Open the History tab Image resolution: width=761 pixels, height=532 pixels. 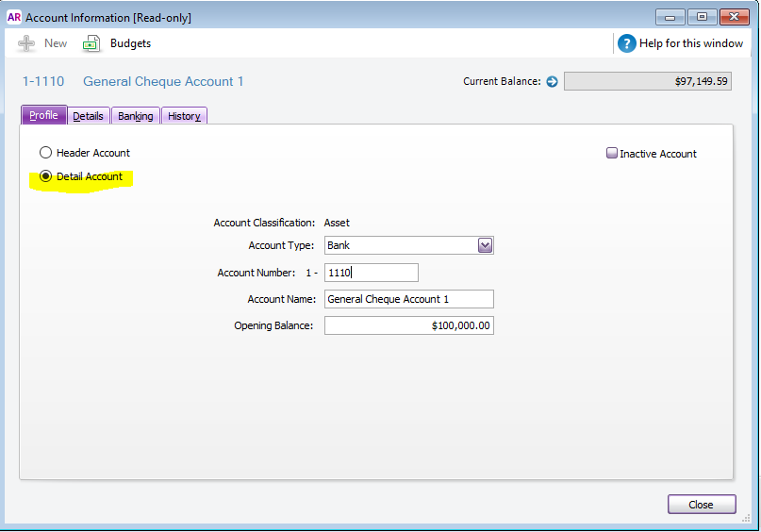(x=184, y=116)
